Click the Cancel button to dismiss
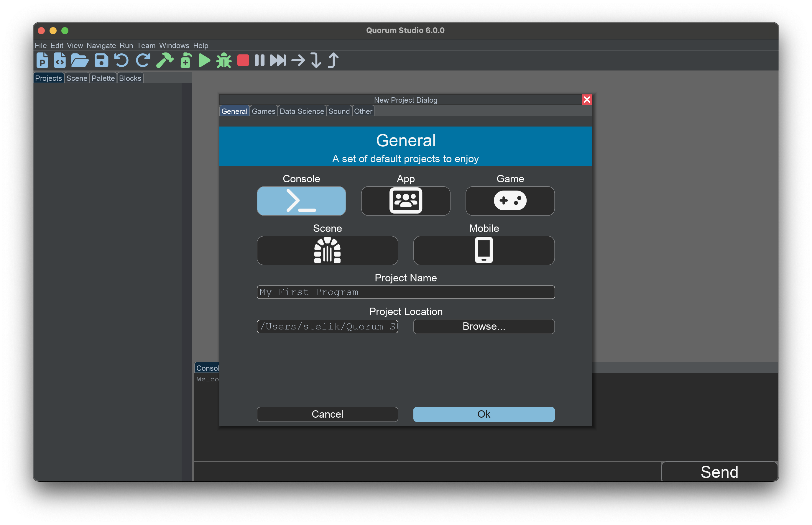Image resolution: width=812 pixels, height=525 pixels. [327, 413]
